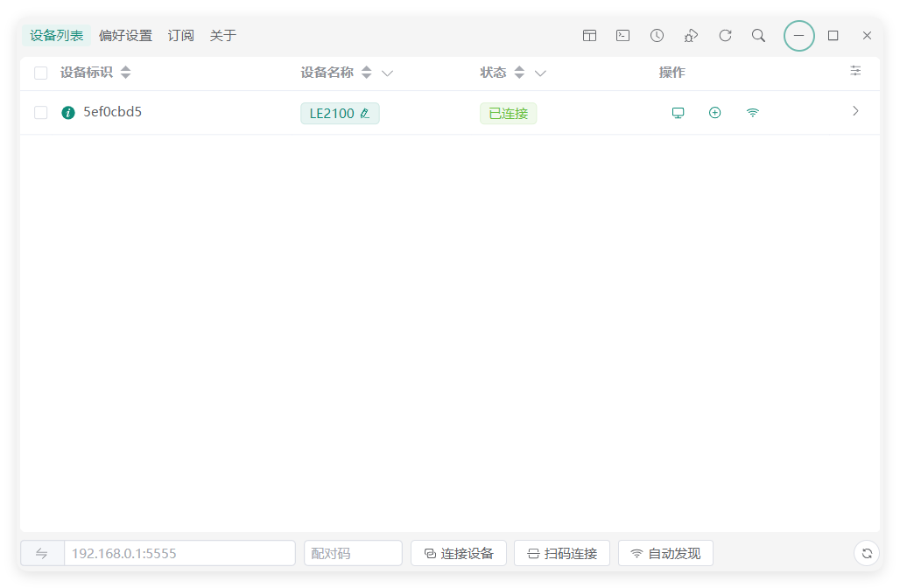Image resolution: width=900 pixels, height=588 pixels.
Task: Click the 5ef0cbd5 device ID text
Action: pos(112,112)
